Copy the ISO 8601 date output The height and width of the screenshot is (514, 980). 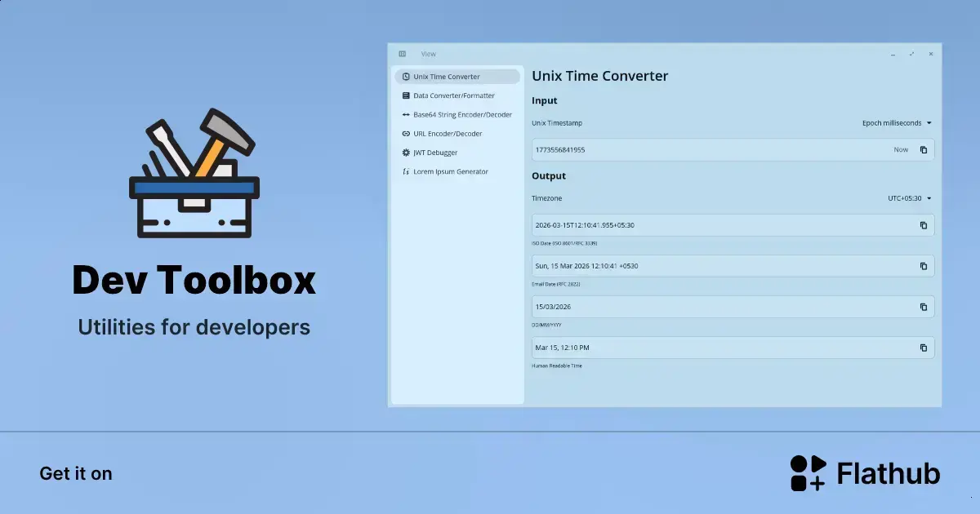point(924,225)
